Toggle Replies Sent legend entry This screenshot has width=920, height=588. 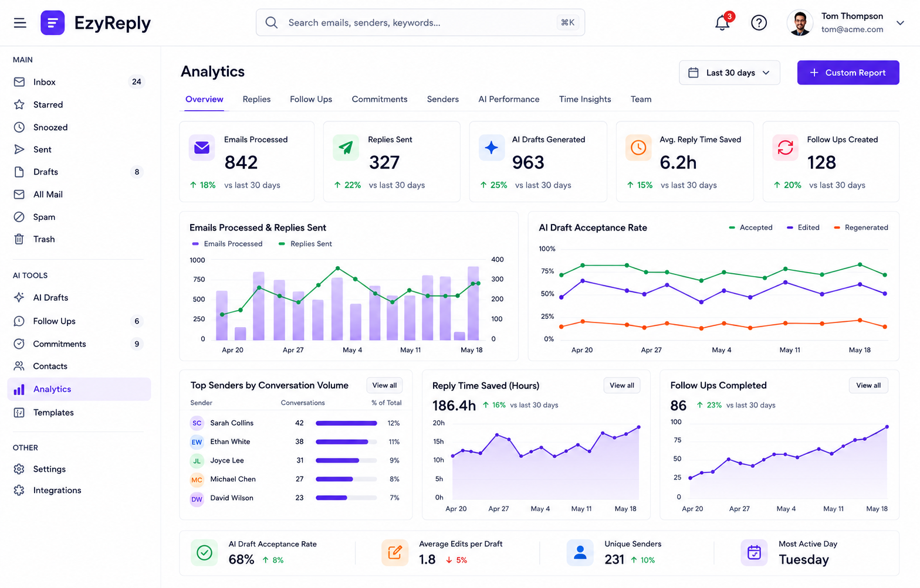305,244
